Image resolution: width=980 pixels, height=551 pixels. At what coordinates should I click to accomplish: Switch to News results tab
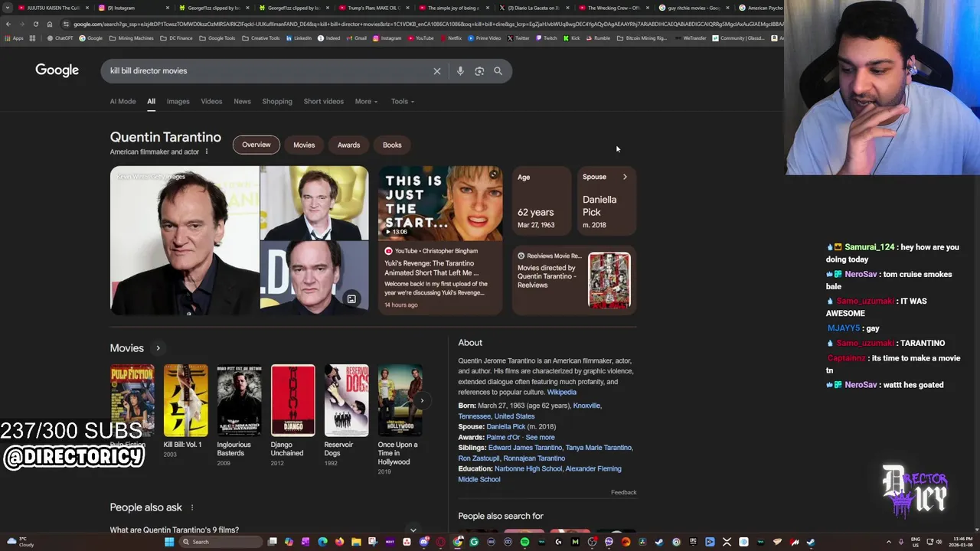tap(242, 101)
